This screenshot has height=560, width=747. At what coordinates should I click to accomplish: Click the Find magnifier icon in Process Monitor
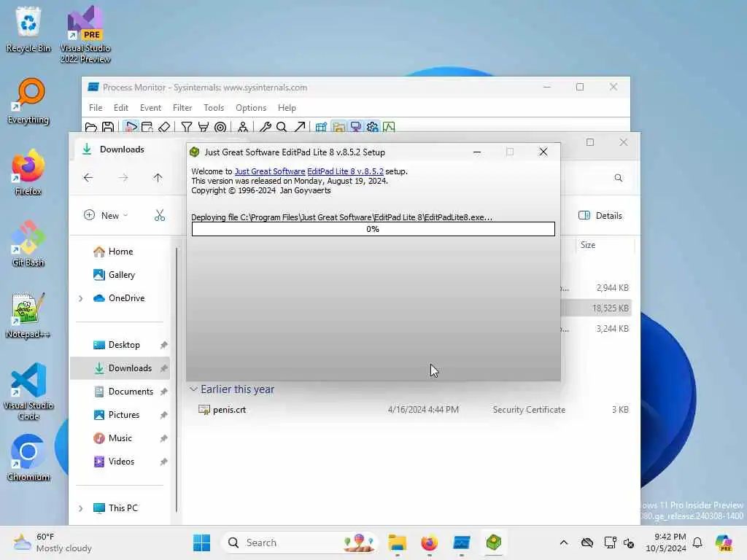pos(282,127)
